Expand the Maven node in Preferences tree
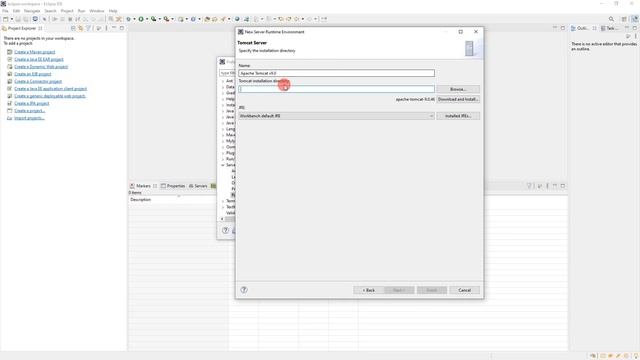 (x=223, y=135)
